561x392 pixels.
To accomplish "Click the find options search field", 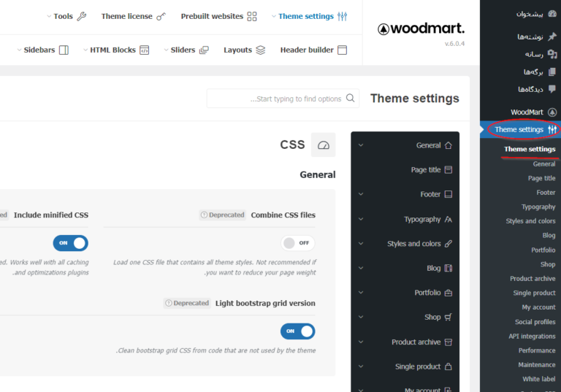I will tap(278, 99).
